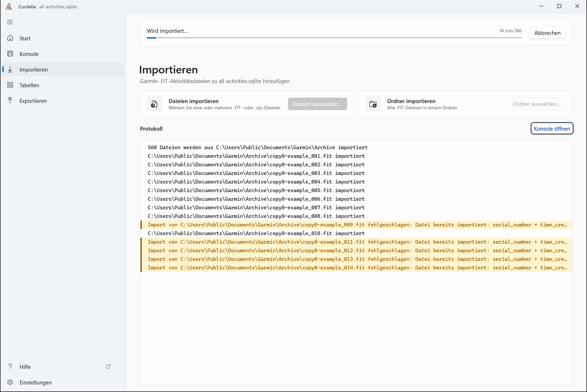Select the copy0-example_009.fit failed log line
587x392 pixels.
point(356,225)
